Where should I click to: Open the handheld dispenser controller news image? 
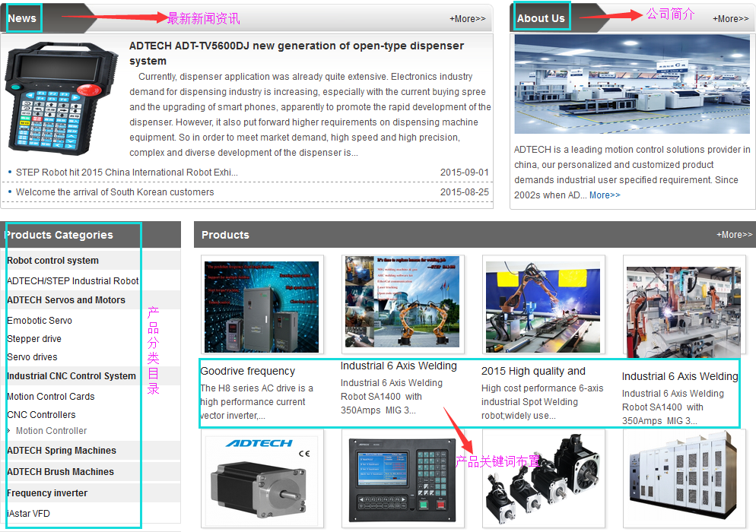[x=62, y=98]
